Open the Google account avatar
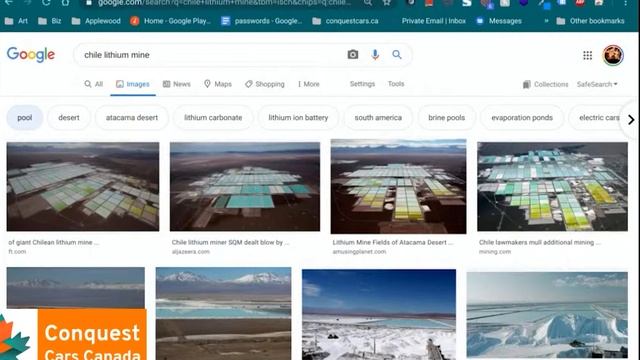This screenshot has width=640, height=360. pos(613,55)
